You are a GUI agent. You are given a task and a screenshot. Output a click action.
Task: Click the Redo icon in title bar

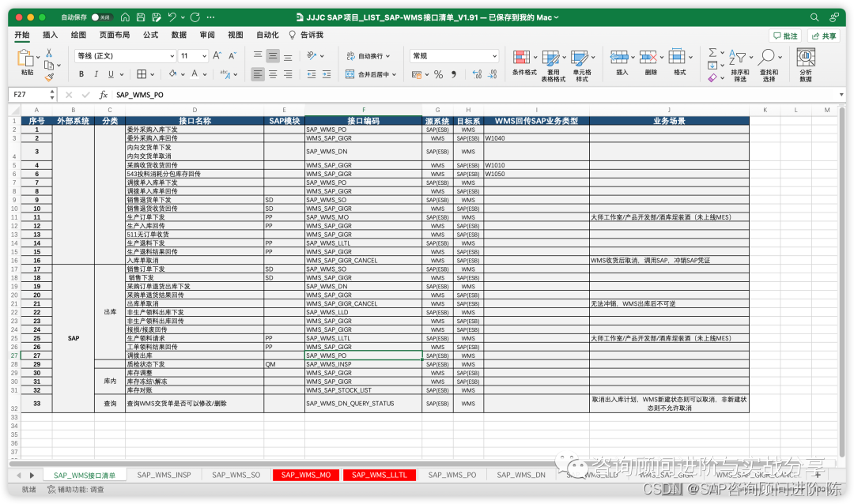(195, 17)
